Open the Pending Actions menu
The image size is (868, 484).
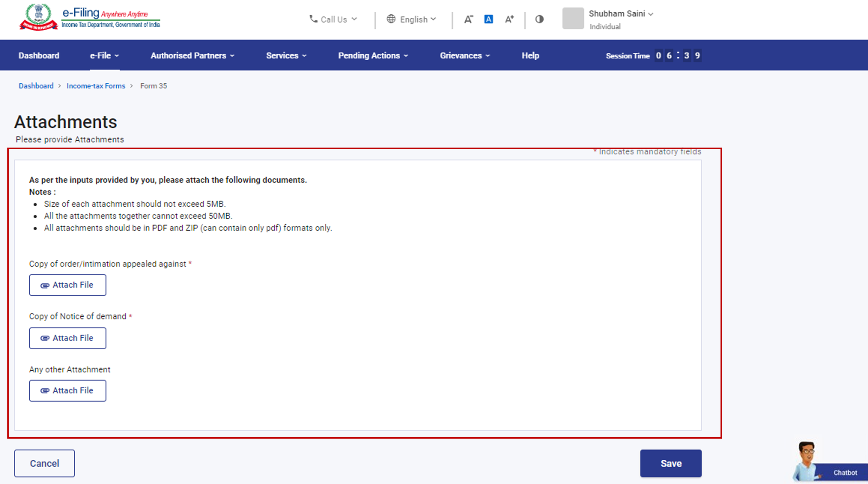(x=373, y=55)
